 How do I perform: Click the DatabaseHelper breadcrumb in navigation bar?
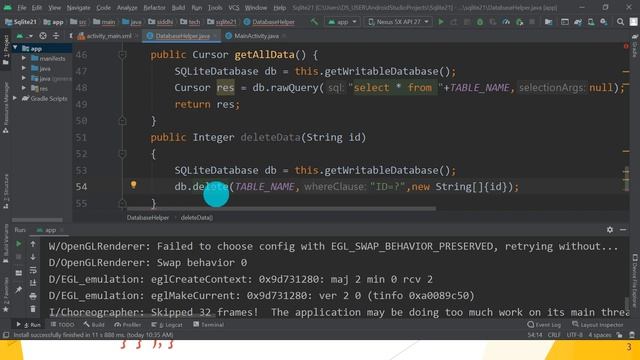tap(269, 22)
